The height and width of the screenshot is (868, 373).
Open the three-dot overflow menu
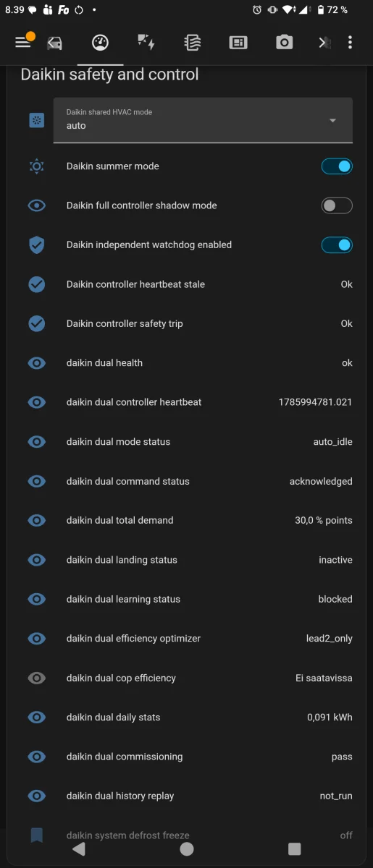click(350, 43)
